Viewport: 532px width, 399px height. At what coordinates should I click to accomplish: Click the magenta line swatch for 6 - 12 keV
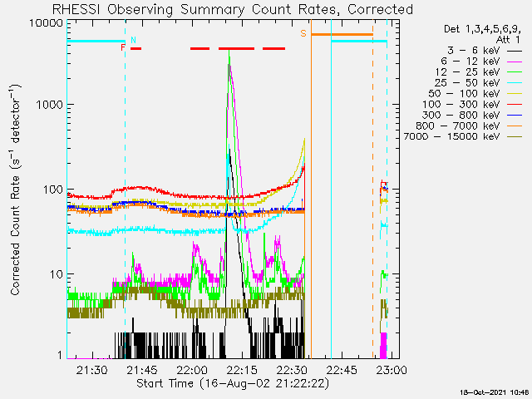pos(515,62)
